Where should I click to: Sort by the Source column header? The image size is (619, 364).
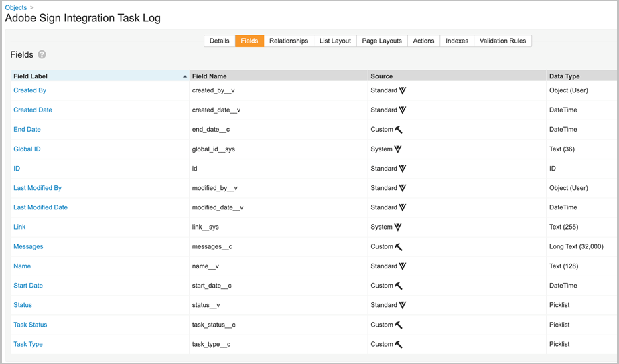(x=382, y=76)
